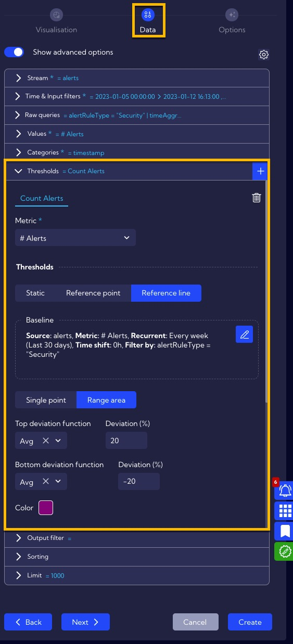Click the bookmark icon in the sidebar
Viewport: 293px width, 644px height.
coord(285,531)
